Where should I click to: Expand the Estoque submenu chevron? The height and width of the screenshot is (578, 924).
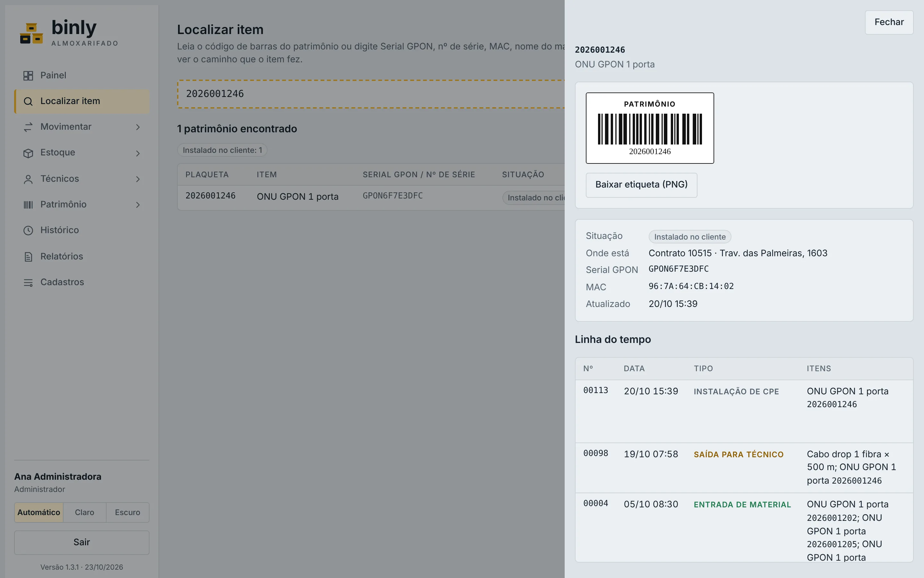coord(138,153)
